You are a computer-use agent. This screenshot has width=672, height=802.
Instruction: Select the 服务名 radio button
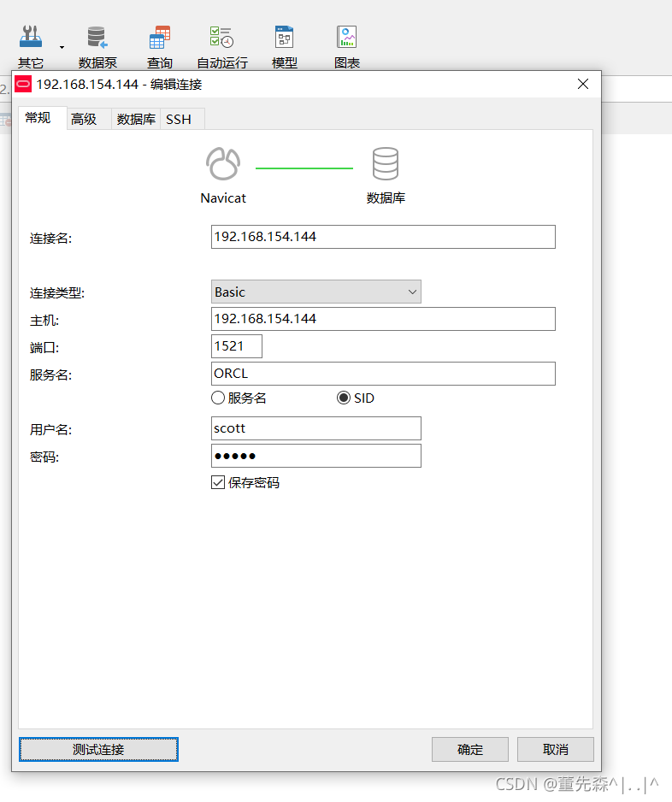(218, 398)
